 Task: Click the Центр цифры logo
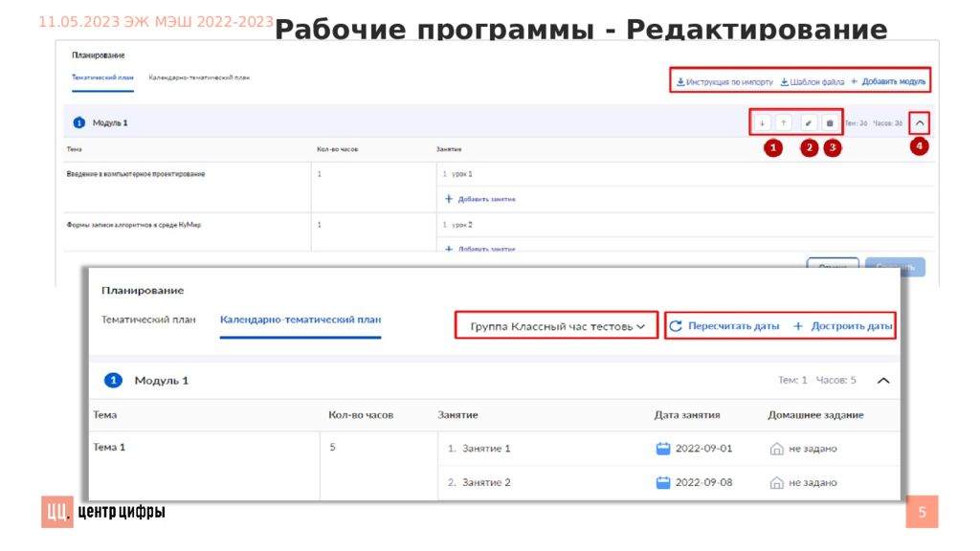tap(103, 513)
